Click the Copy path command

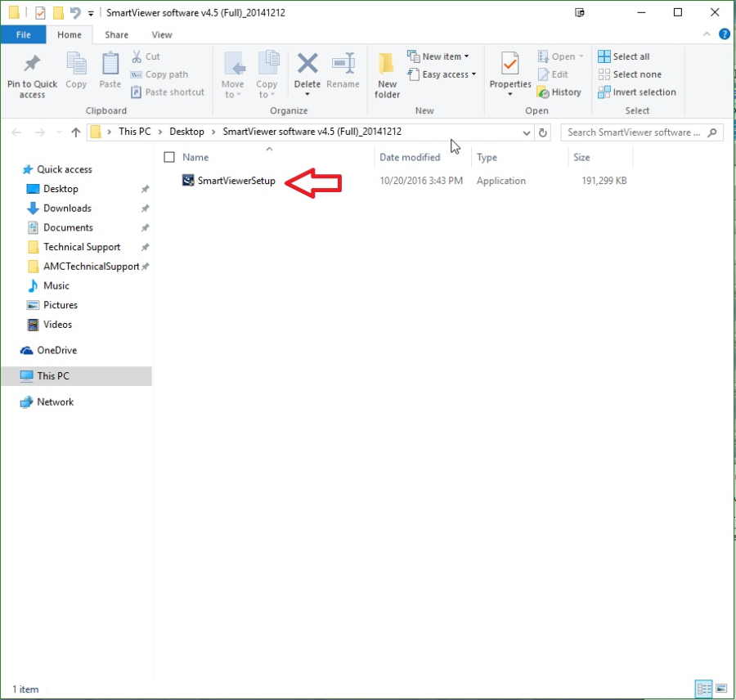click(159, 74)
